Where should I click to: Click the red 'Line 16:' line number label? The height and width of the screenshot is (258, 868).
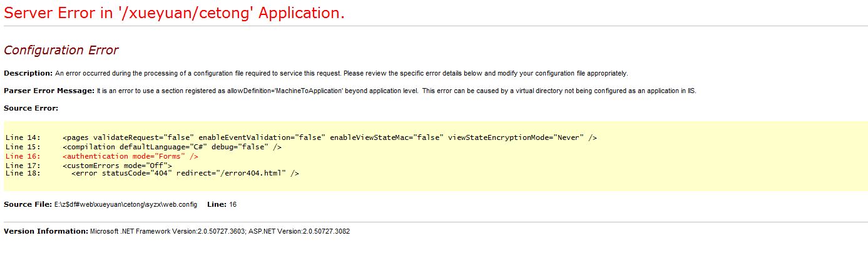coord(23,156)
